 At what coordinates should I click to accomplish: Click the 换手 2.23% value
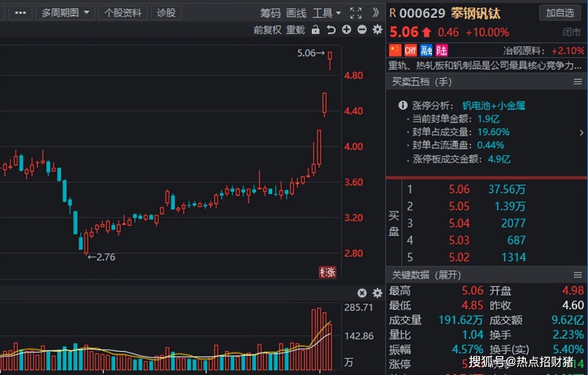(568, 335)
